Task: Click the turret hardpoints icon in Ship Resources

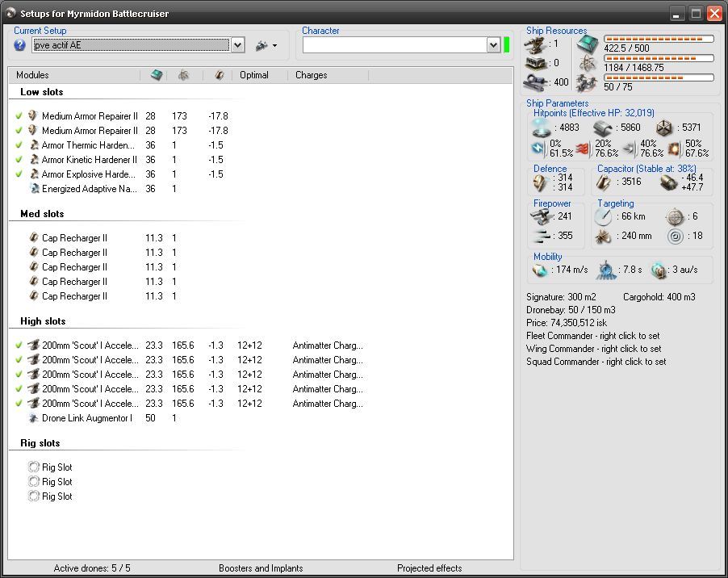Action: (535, 44)
